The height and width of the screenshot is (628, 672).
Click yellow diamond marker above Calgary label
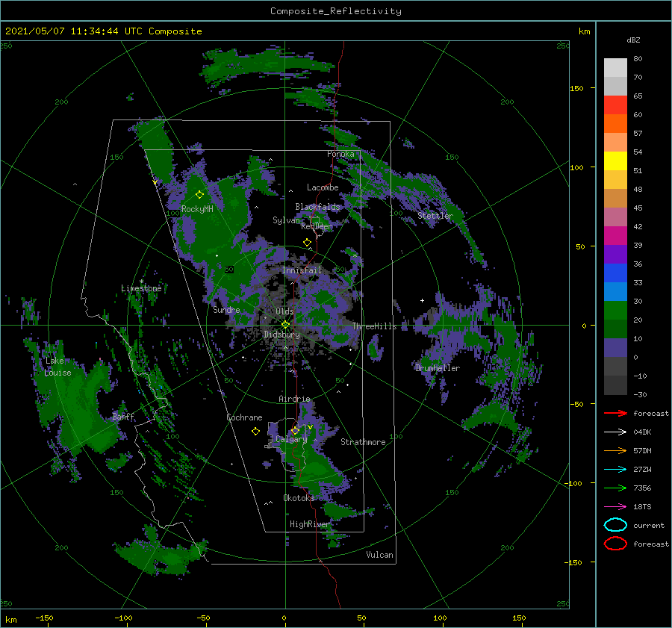click(295, 430)
